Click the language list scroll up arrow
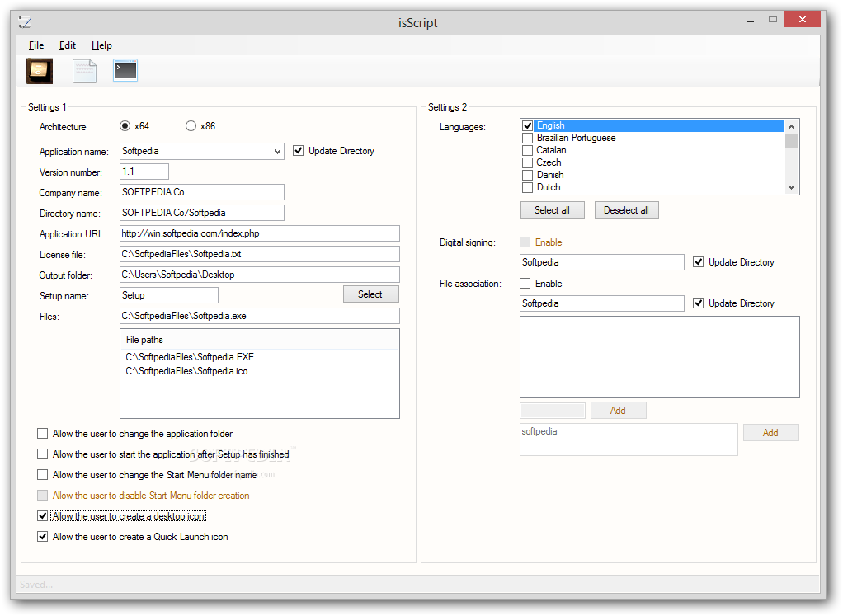Screen dimensions: 843x616 pyautogui.click(x=791, y=127)
